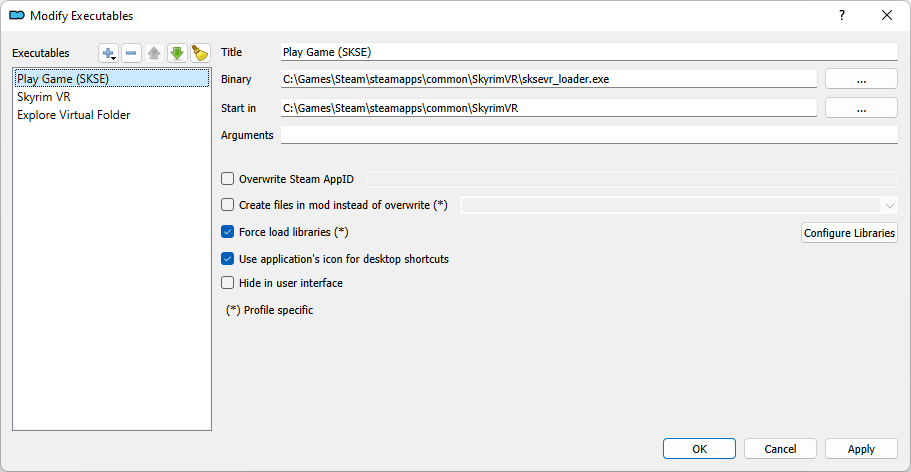Click in the Arguments input field
Viewport: 911px width, 472px height.
(589, 135)
